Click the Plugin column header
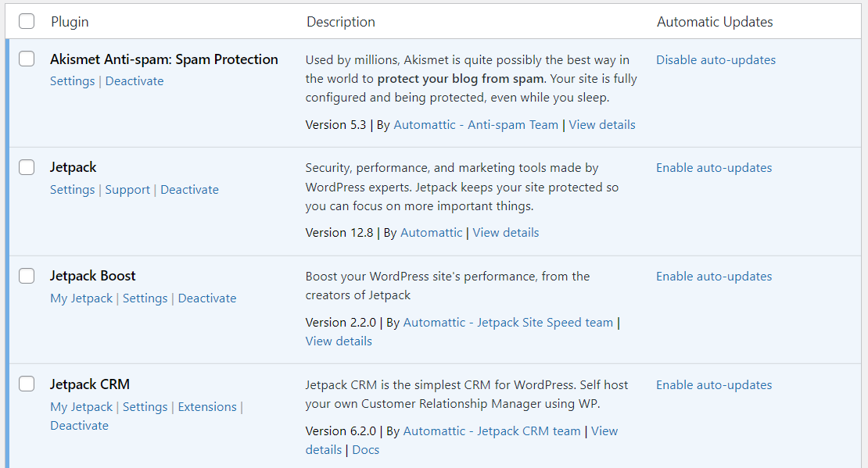868x468 pixels. (x=70, y=21)
